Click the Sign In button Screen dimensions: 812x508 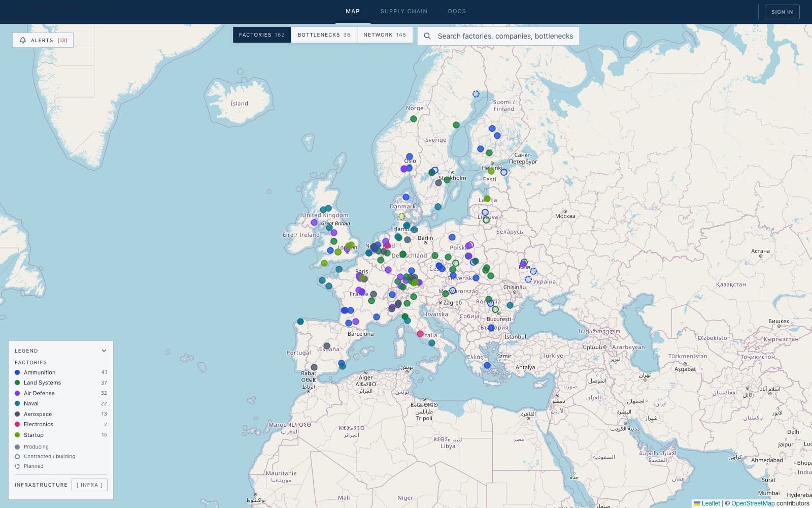pyautogui.click(x=782, y=12)
